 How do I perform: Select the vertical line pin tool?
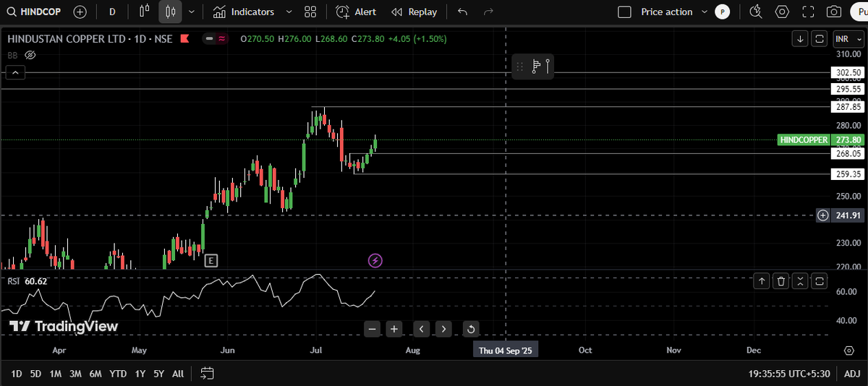pyautogui.click(x=548, y=67)
